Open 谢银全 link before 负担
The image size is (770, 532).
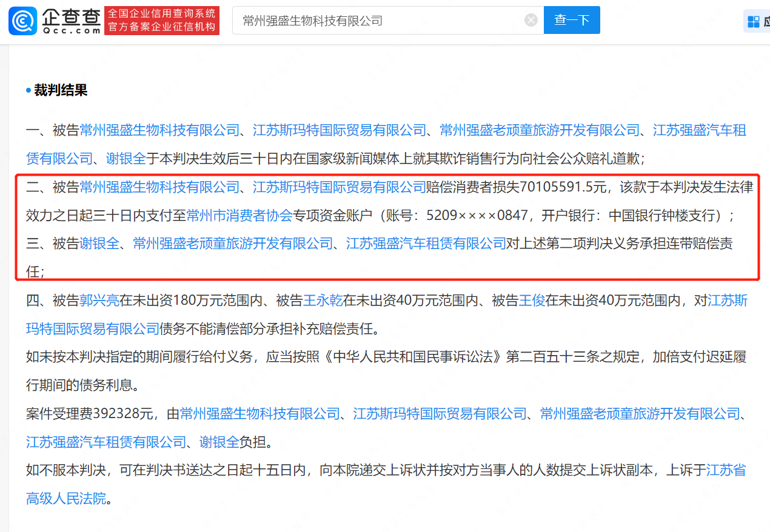[219, 442]
